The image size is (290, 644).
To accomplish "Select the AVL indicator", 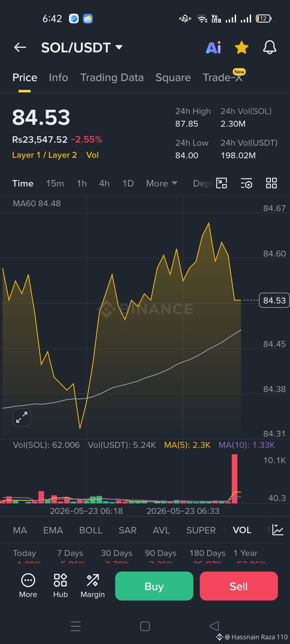I will pyautogui.click(x=161, y=530).
